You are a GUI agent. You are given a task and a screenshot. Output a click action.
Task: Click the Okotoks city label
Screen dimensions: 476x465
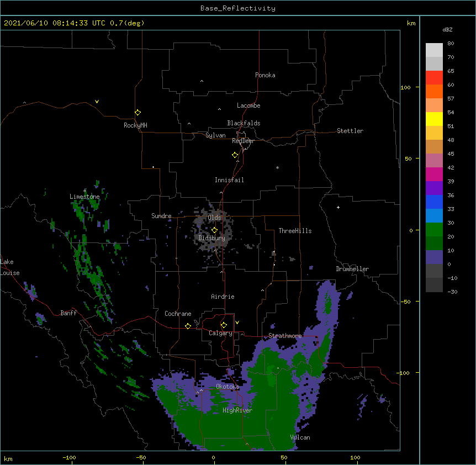click(228, 387)
